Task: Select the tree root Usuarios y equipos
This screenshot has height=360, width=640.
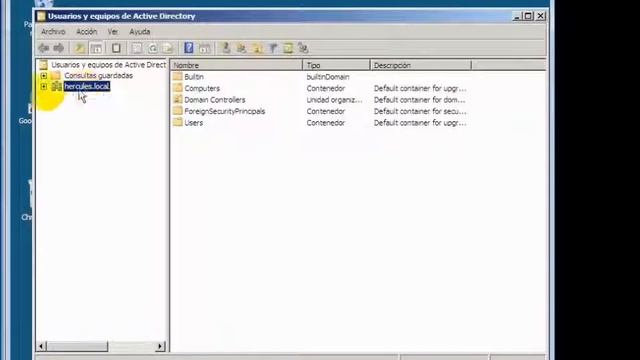Action: 108,64
